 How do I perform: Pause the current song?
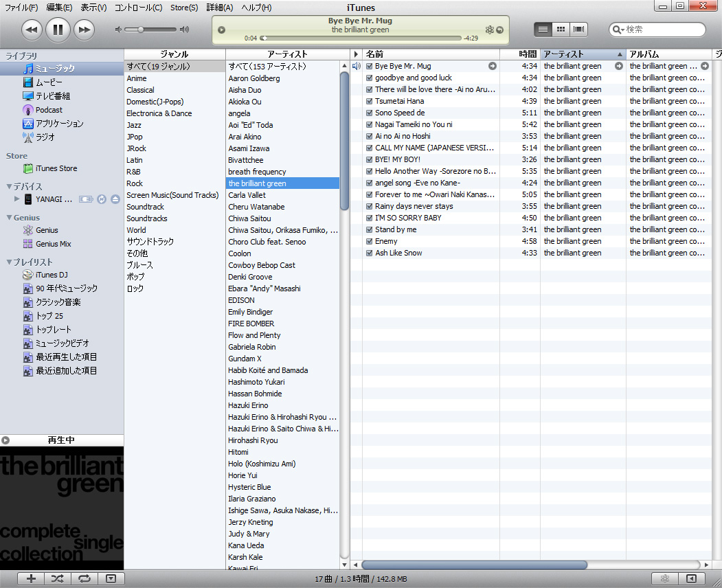coord(58,30)
